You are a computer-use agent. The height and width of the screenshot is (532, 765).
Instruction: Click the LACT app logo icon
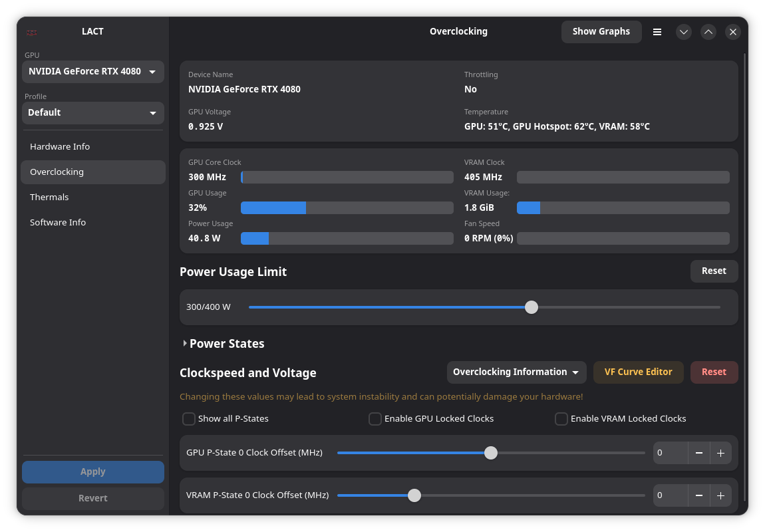point(32,32)
